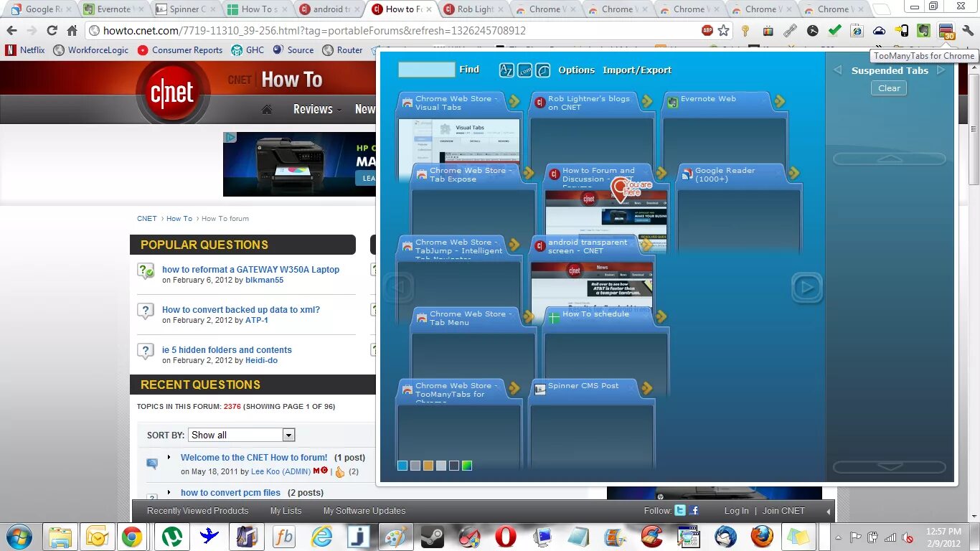Click the IE Tab extension icon

point(857,30)
